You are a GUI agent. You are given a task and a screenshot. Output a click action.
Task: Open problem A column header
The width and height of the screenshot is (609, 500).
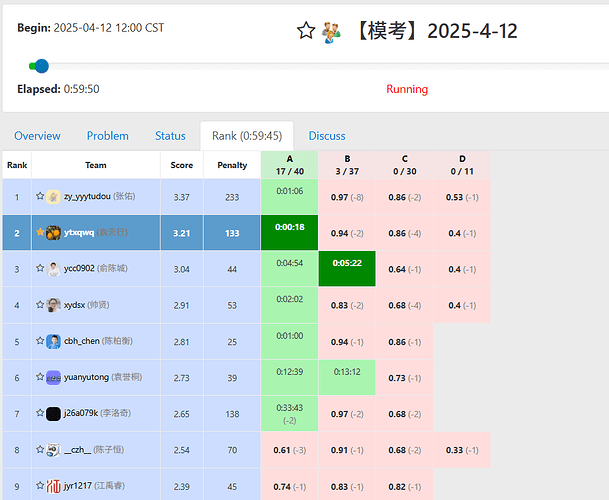coord(290,165)
